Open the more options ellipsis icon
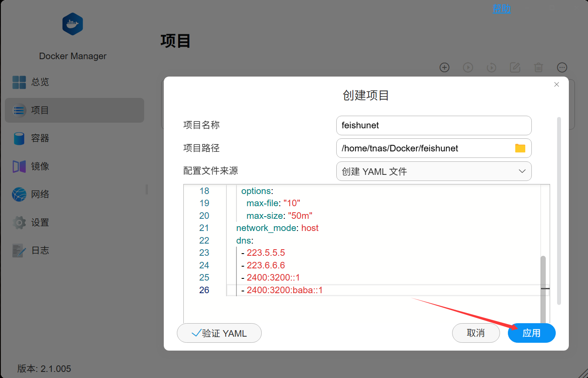Image resolution: width=588 pixels, height=378 pixels. 562,67
